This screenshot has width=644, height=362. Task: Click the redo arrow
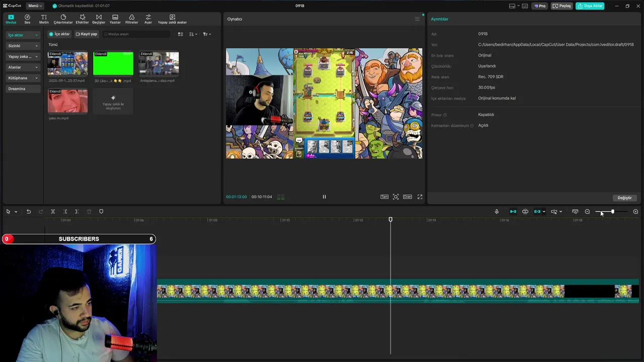coord(41,212)
